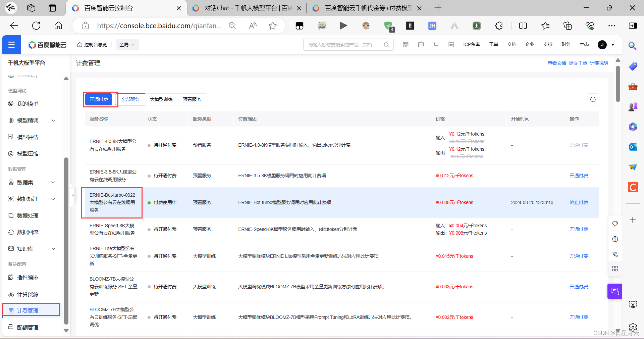Open 支持 header menu
This screenshot has height=339, width=644.
[x=548, y=45]
